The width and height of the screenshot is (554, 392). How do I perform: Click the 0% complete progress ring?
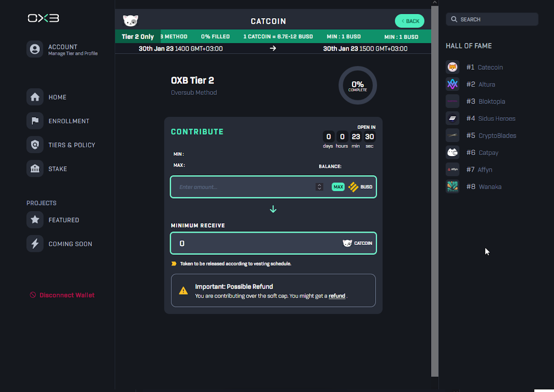(x=358, y=85)
